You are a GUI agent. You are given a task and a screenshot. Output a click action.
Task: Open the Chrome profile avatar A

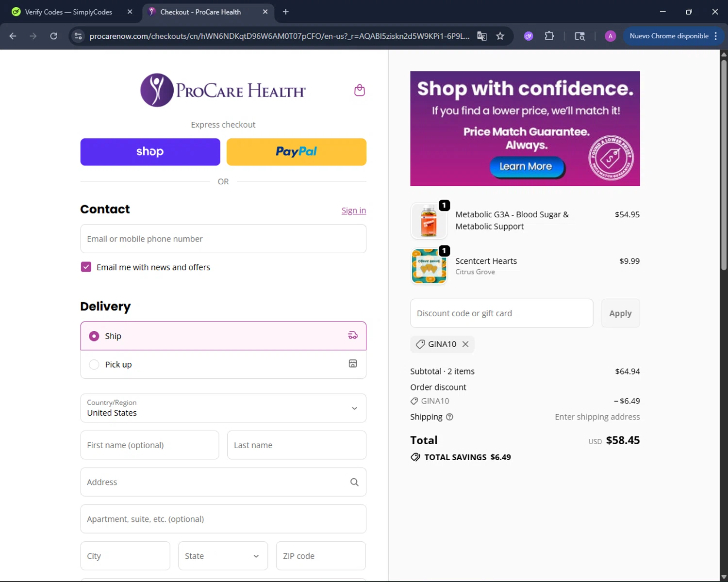pyautogui.click(x=611, y=36)
